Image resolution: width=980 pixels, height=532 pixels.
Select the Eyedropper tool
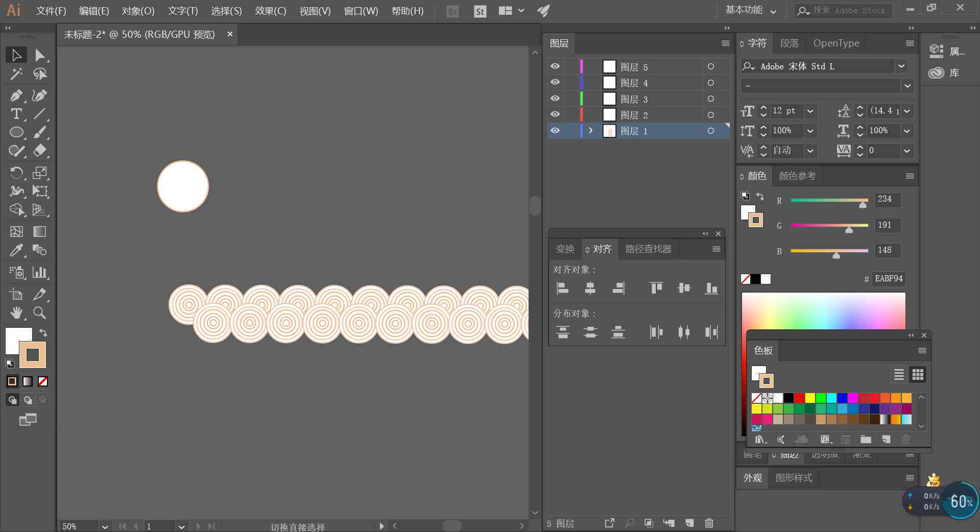pyautogui.click(x=16, y=250)
